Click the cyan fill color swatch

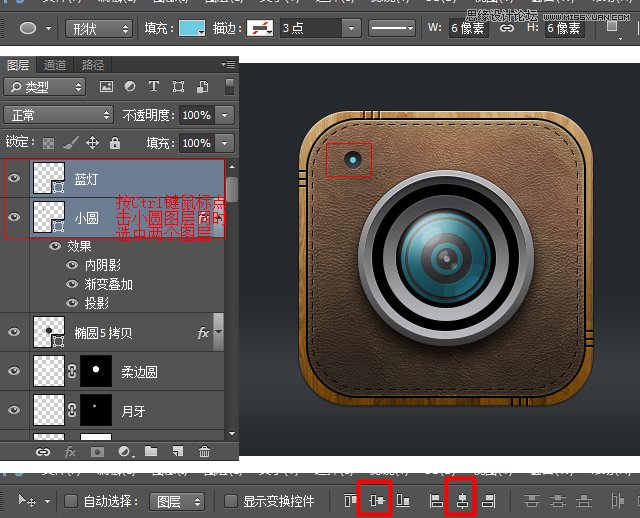(191, 28)
